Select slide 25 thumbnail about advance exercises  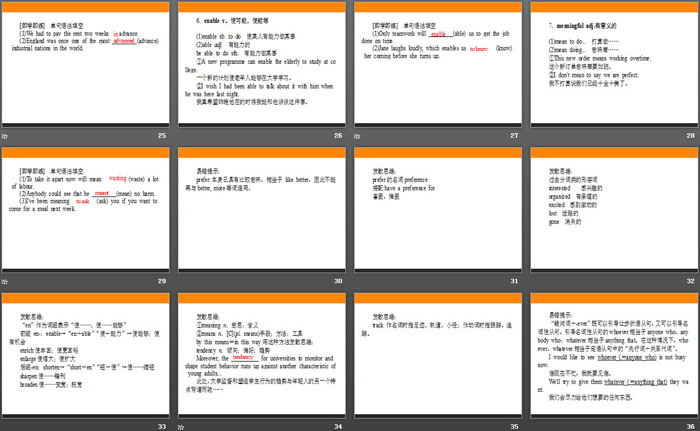pos(86,64)
